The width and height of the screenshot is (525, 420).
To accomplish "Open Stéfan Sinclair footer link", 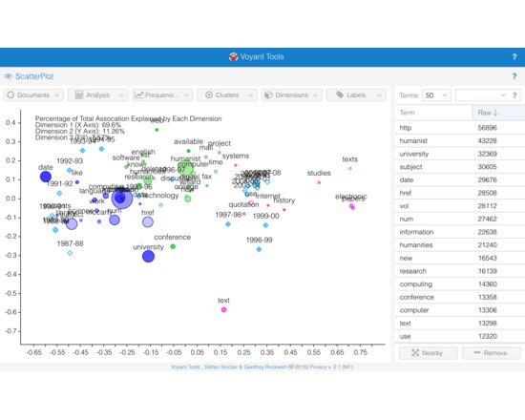I will [x=221, y=367].
